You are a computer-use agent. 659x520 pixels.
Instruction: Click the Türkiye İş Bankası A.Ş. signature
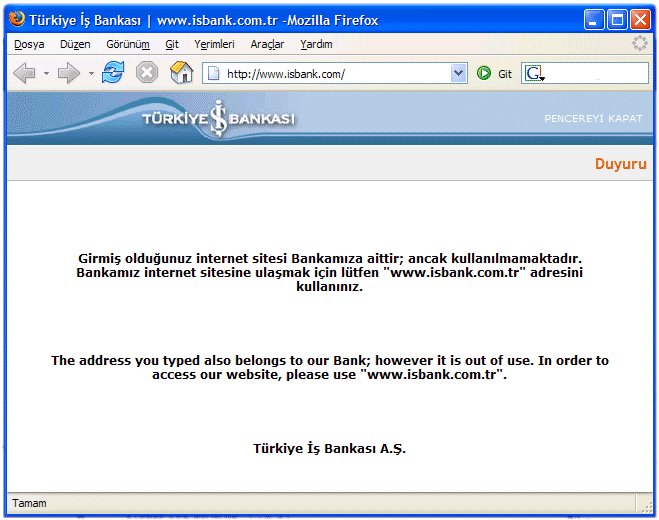click(330, 448)
